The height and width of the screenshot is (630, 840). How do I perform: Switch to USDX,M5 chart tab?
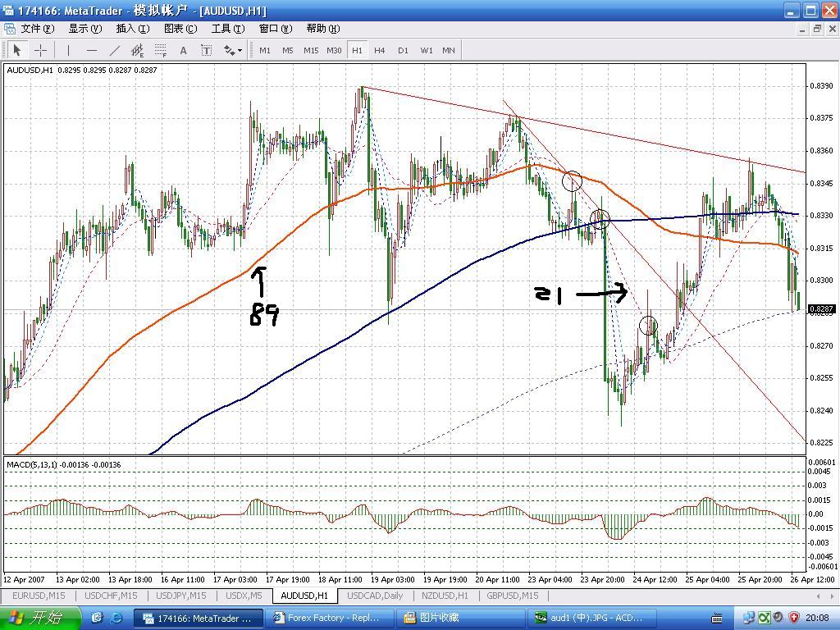(244, 596)
